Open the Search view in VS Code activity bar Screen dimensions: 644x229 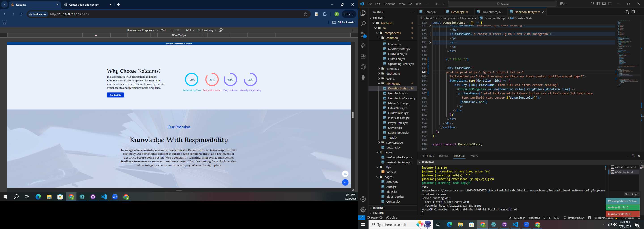[x=363, y=24]
